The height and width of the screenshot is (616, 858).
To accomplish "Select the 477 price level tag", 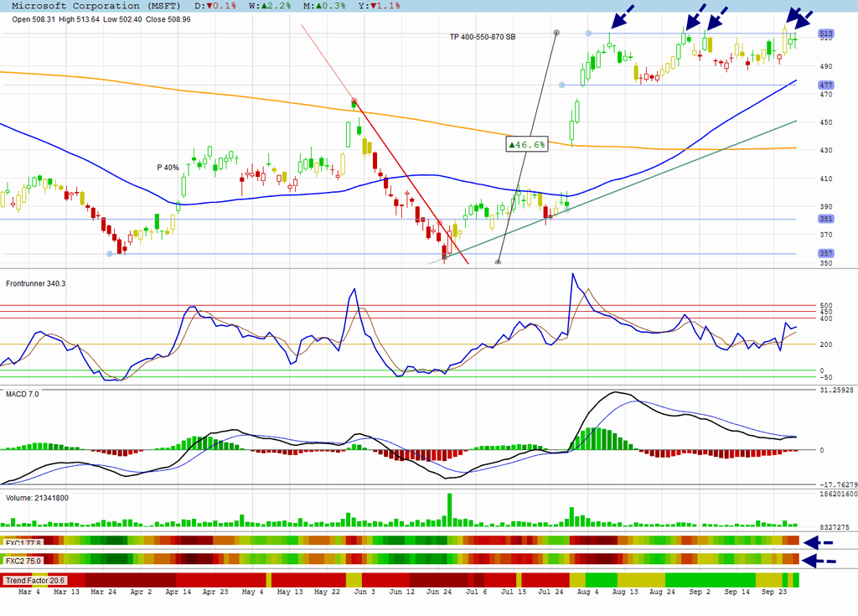I will pos(825,85).
